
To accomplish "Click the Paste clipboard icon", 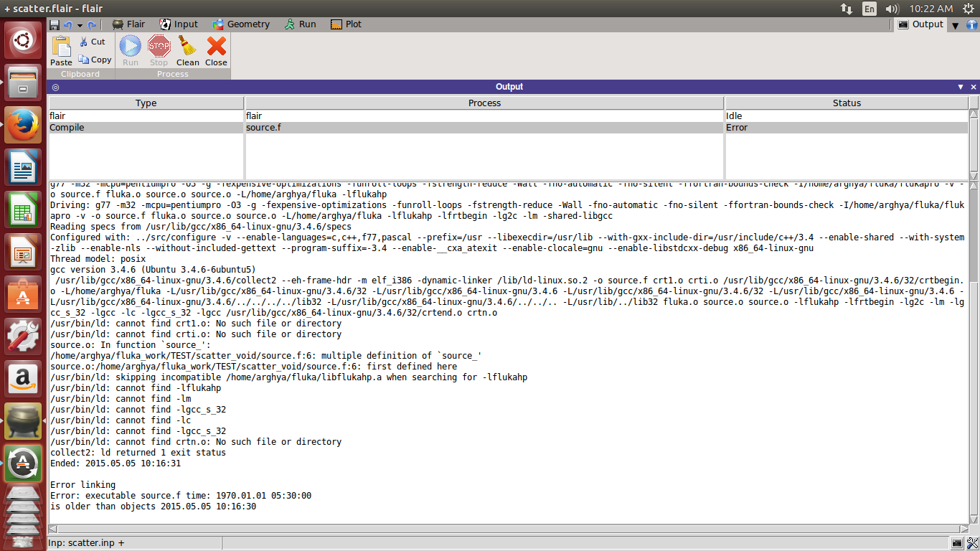I will [61, 51].
